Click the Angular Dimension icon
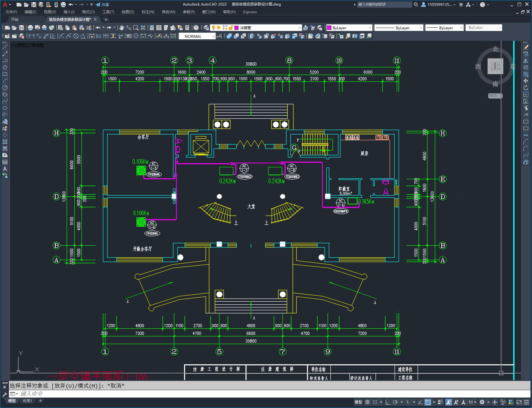The image size is (532, 408). [83, 36]
